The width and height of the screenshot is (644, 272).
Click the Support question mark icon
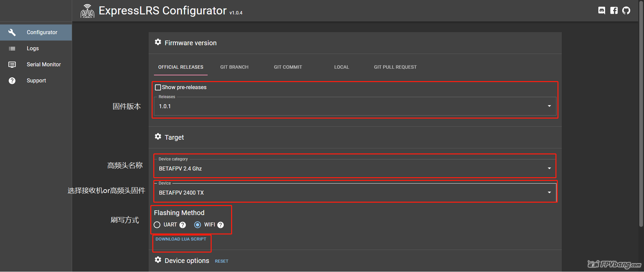tap(12, 81)
